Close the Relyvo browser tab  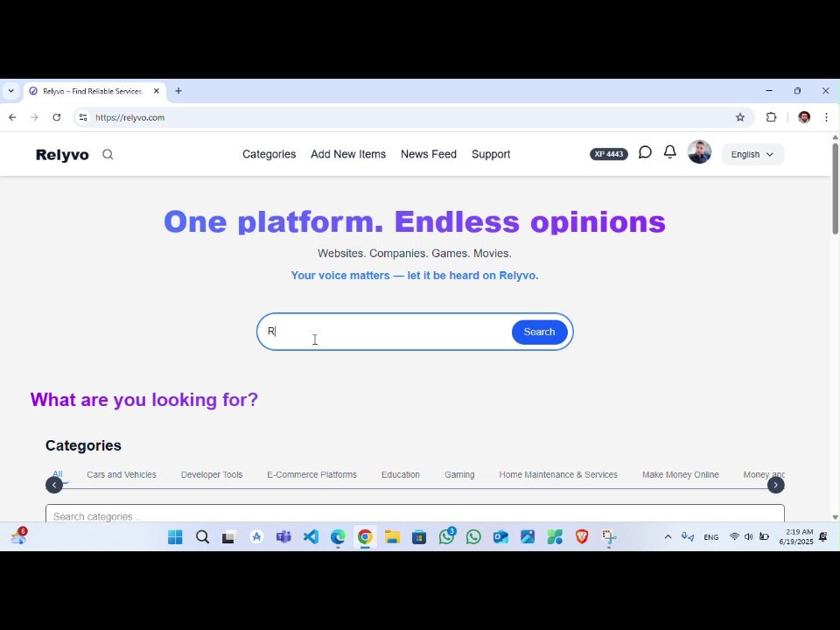click(157, 91)
